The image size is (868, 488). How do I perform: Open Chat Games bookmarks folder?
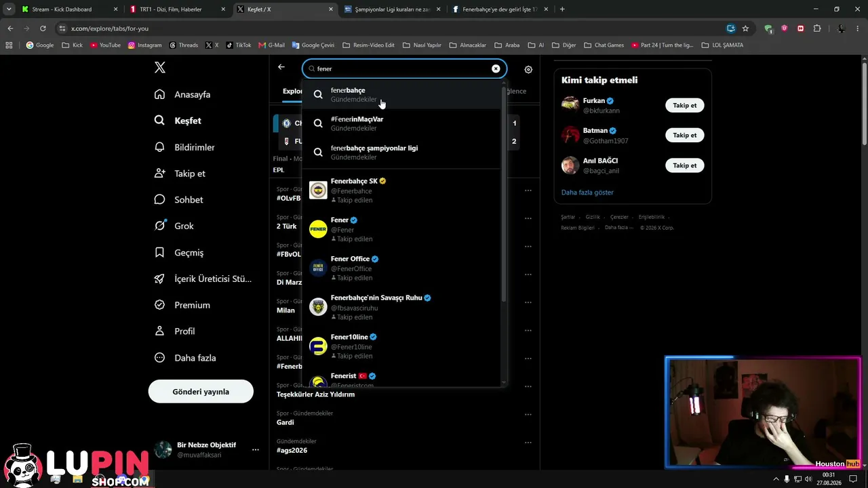(604, 45)
